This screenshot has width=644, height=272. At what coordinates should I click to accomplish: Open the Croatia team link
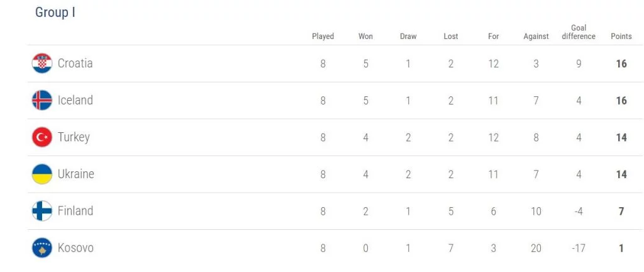(75, 64)
